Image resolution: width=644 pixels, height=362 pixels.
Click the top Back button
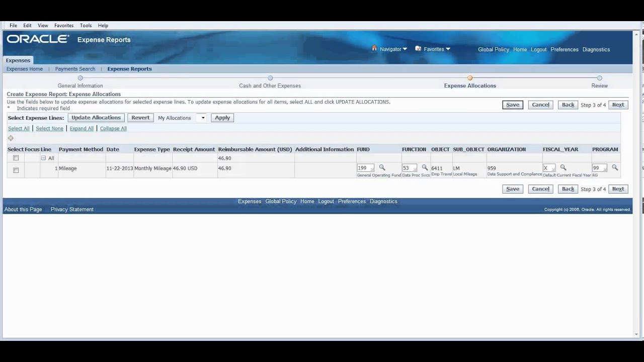click(568, 105)
